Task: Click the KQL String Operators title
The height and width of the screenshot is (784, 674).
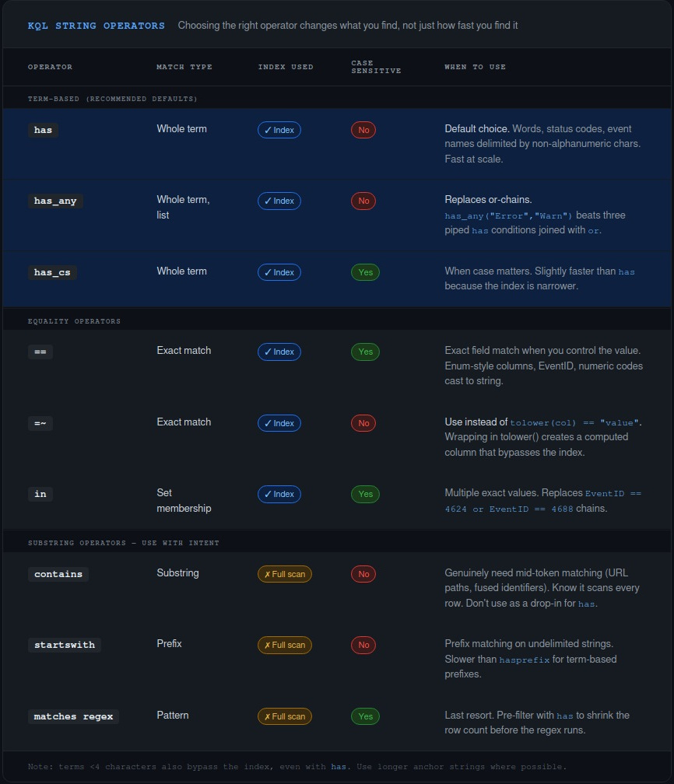Action: 96,26
